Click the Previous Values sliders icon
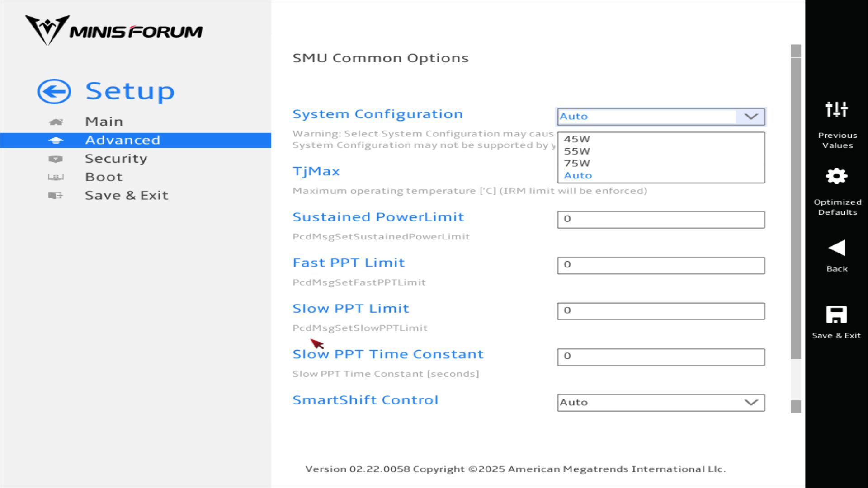The image size is (868, 488). point(836,109)
